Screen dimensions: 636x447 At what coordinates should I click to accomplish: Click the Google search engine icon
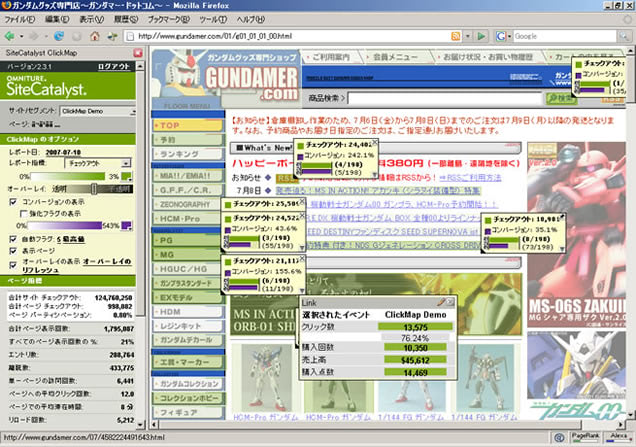501,36
